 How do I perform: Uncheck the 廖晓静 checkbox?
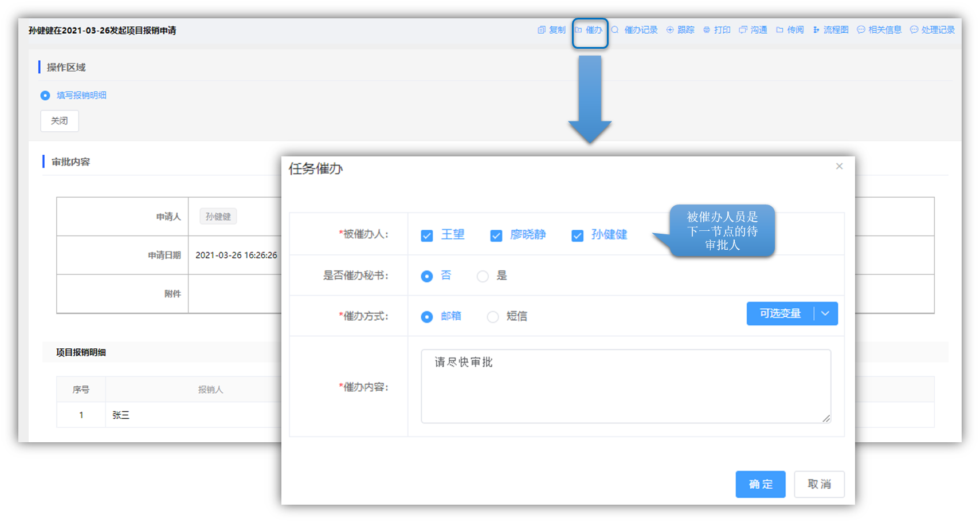(x=496, y=235)
